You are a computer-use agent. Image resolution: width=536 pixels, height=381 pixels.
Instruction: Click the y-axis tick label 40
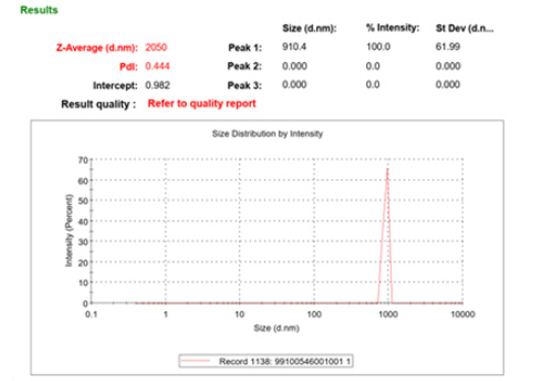pyautogui.click(x=83, y=222)
